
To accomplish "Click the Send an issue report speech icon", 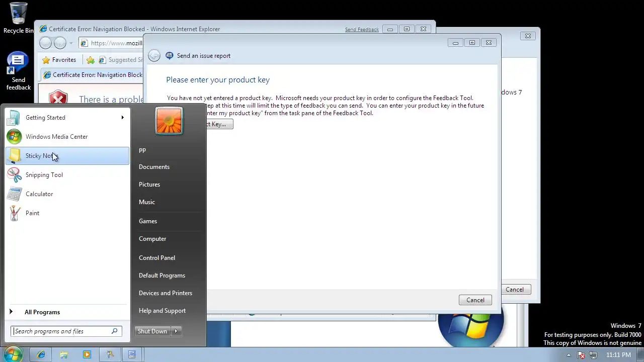I will (x=170, y=56).
